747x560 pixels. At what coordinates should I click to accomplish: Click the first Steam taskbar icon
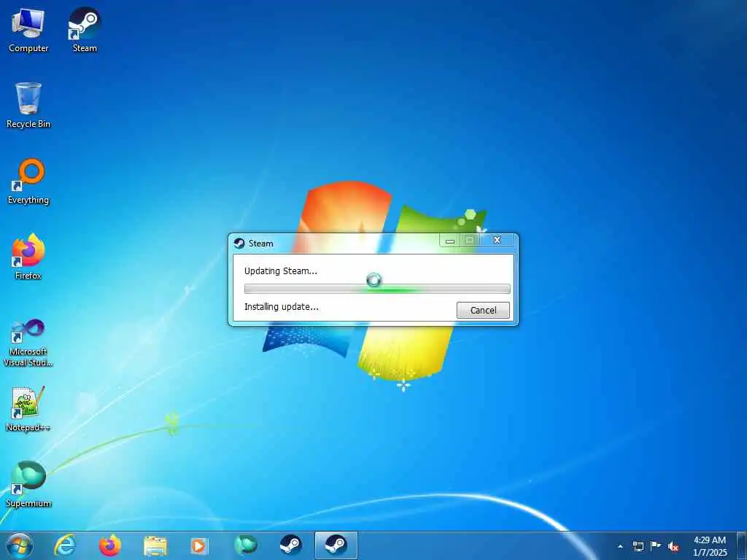click(290, 545)
